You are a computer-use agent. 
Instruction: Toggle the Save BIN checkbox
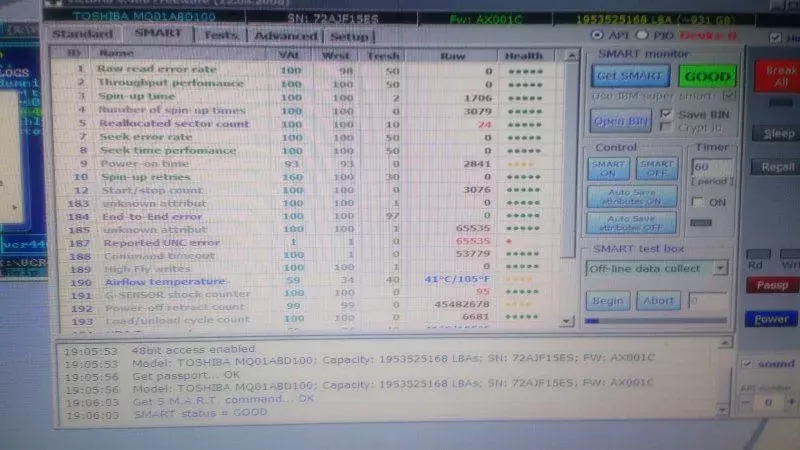[x=665, y=114]
